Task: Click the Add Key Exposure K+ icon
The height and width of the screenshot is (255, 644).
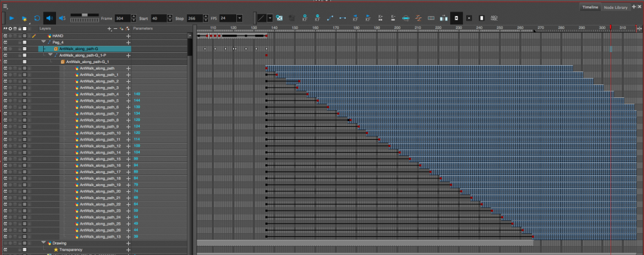Action: [381, 18]
